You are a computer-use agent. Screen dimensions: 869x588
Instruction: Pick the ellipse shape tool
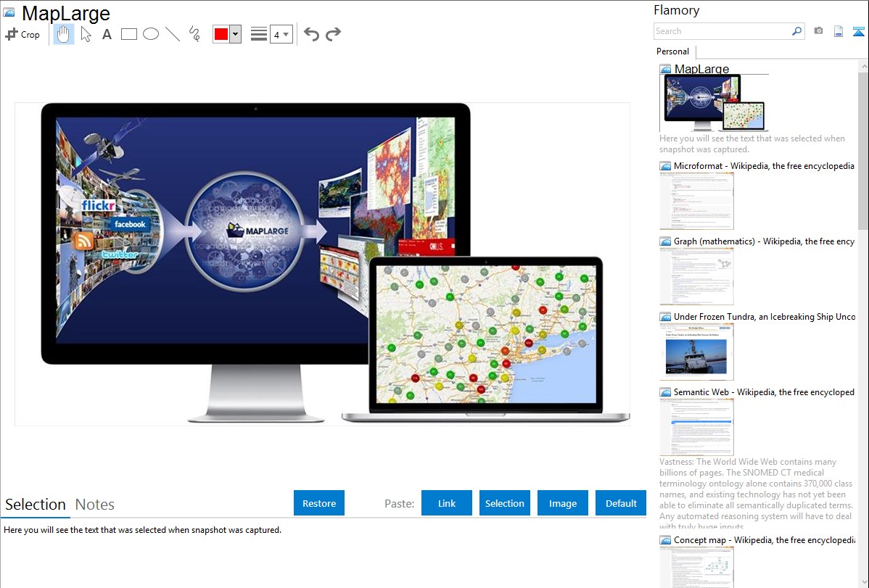point(151,34)
